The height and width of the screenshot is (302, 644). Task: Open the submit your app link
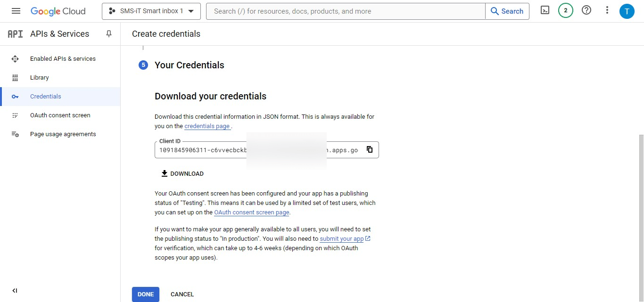[x=342, y=239]
